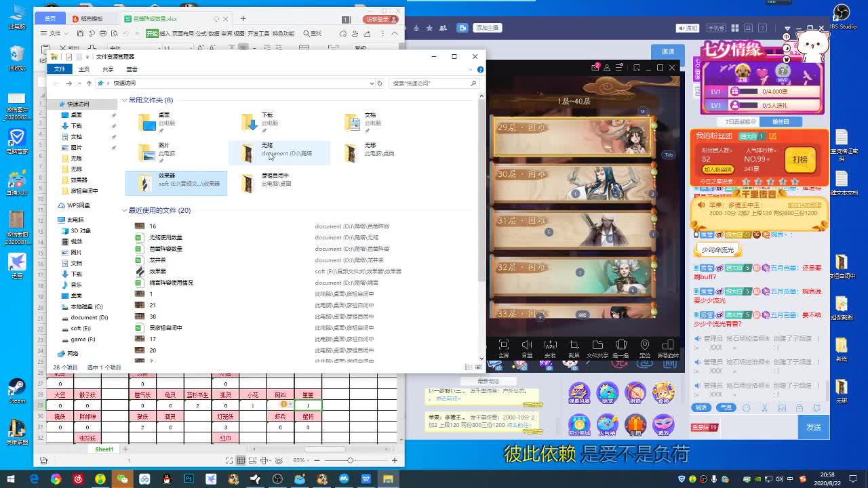
Task: Open File Explorer help icon
Action: pos(480,69)
